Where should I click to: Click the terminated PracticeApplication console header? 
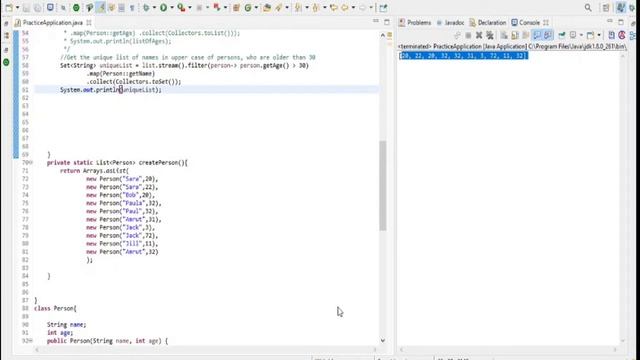click(x=512, y=47)
